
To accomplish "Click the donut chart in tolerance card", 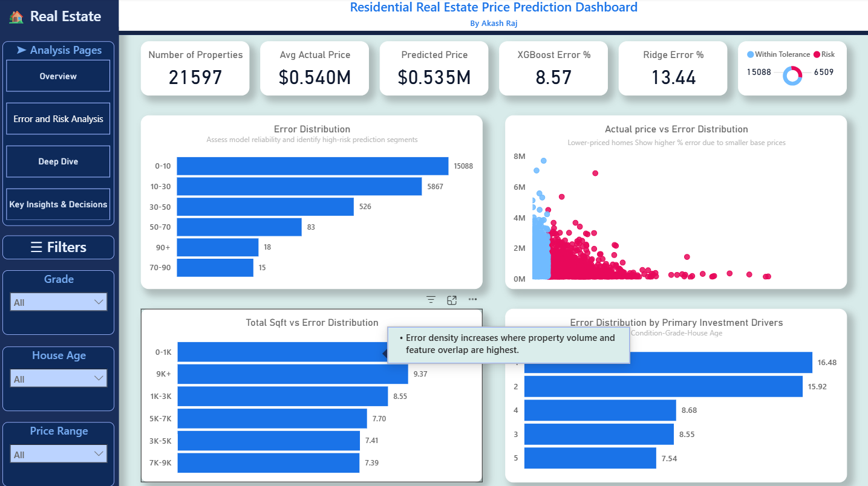I will click(x=792, y=76).
